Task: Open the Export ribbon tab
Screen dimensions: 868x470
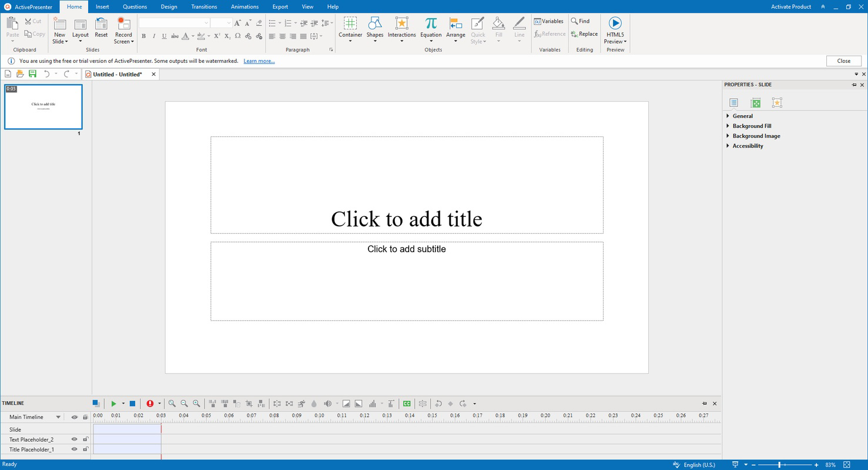Action: pyautogui.click(x=280, y=7)
